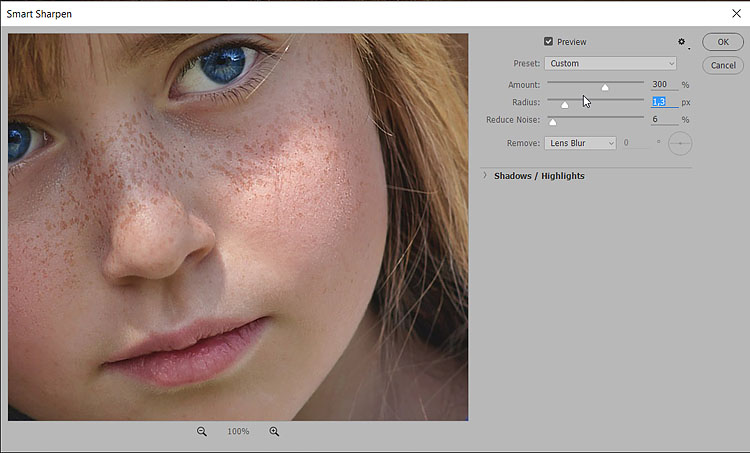This screenshot has height=453, width=750.
Task: Click the zoom in magnifier below preview
Action: pos(274,431)
